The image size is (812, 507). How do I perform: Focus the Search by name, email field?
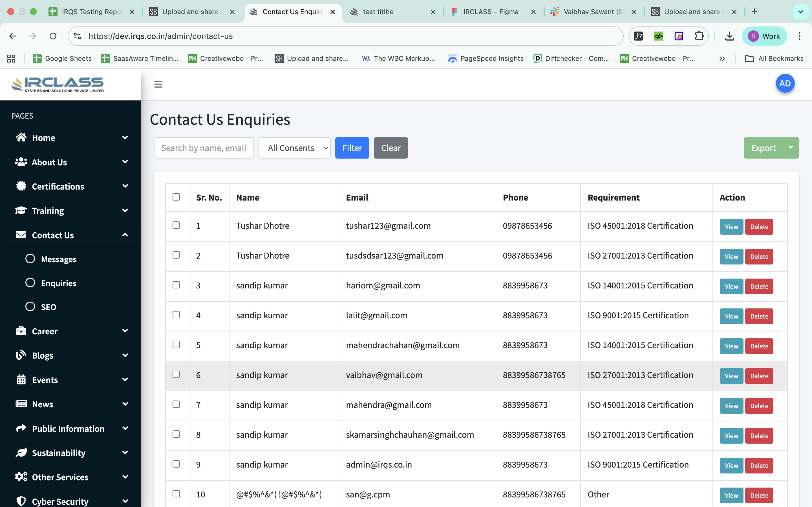coord(204,148)
